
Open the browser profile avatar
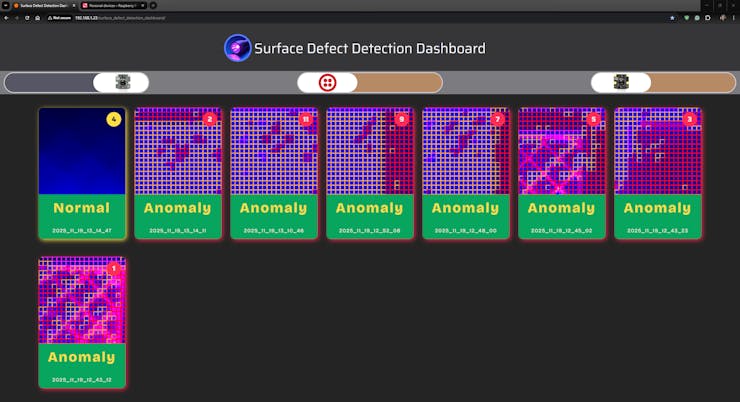[723, 18]
